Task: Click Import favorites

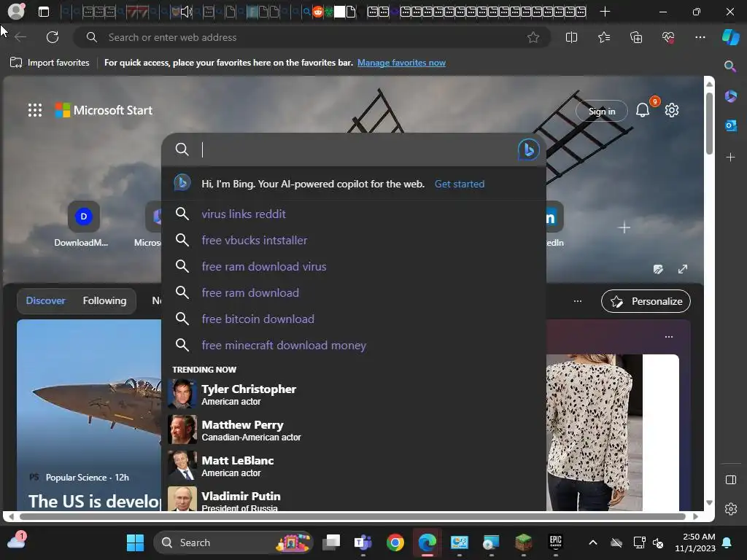Action: pyautogui.click(x=50, y=63)
